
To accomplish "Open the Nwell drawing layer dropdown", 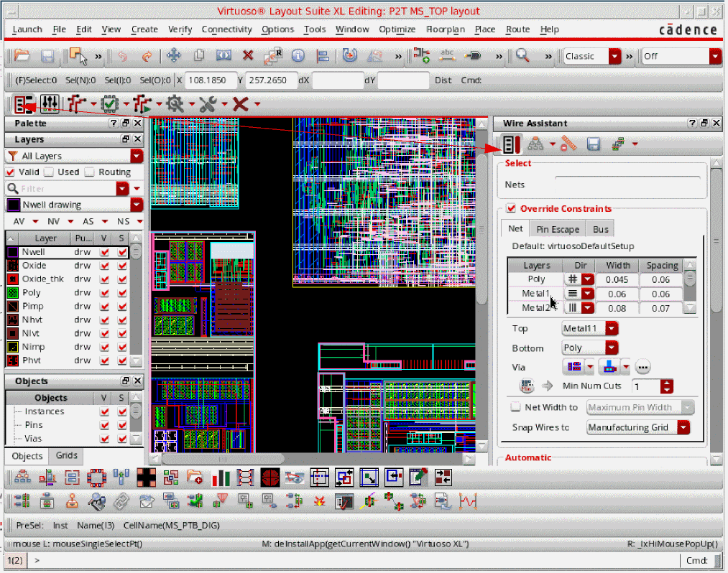I will (x=137, y=205).
